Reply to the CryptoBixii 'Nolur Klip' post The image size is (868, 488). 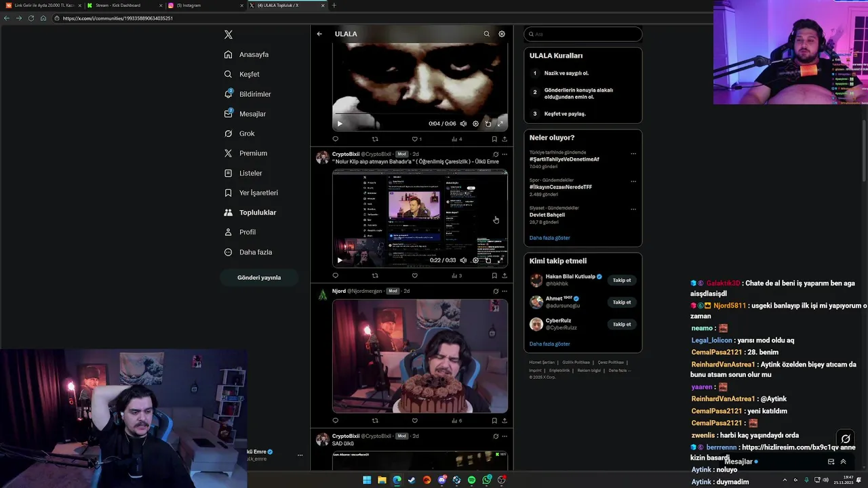click(335, 276)
